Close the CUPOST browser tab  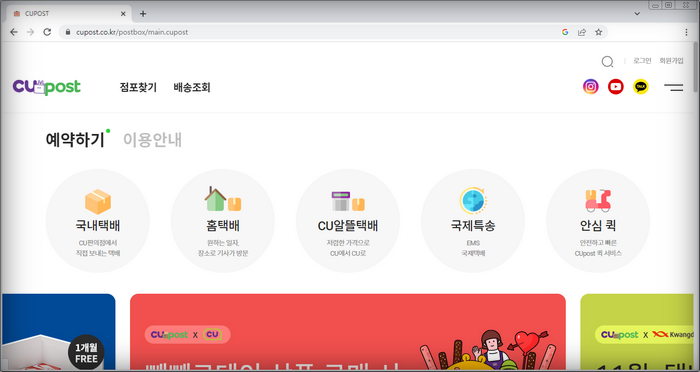click(x=123, y=14)
